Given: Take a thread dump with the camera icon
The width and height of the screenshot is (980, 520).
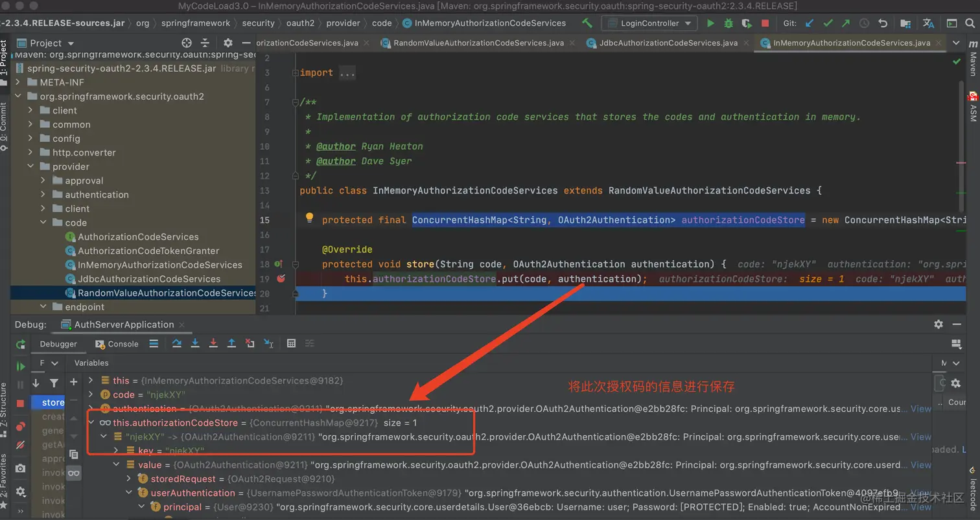Looking at the screenshot, I should click(20, 468).
